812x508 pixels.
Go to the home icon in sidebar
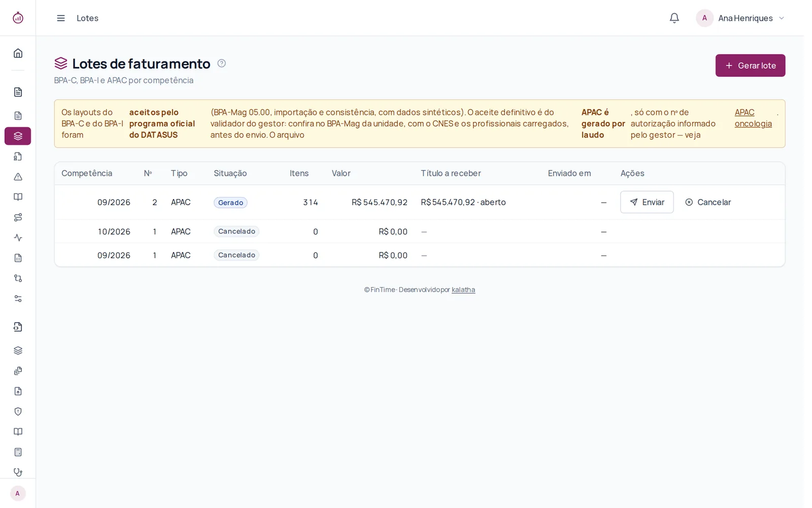point(18,53)
